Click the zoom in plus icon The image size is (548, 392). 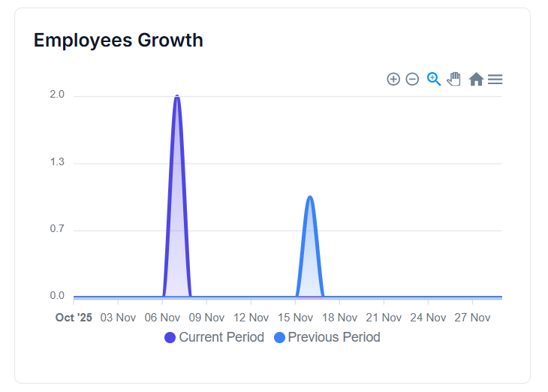pos(393,80)
